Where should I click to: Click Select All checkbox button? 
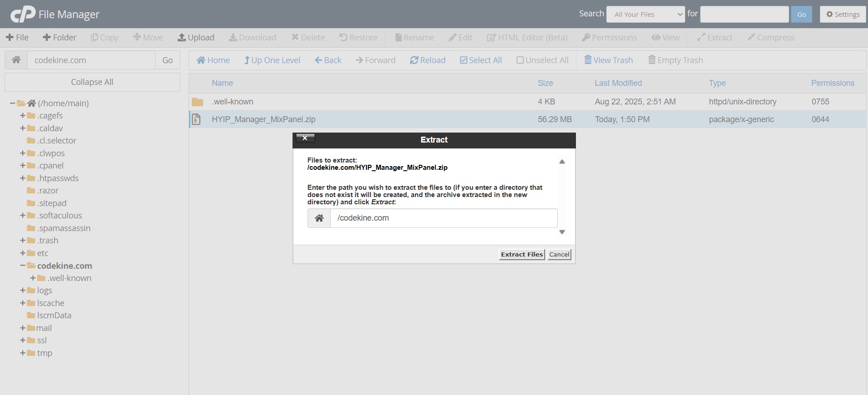coord(481,60)
